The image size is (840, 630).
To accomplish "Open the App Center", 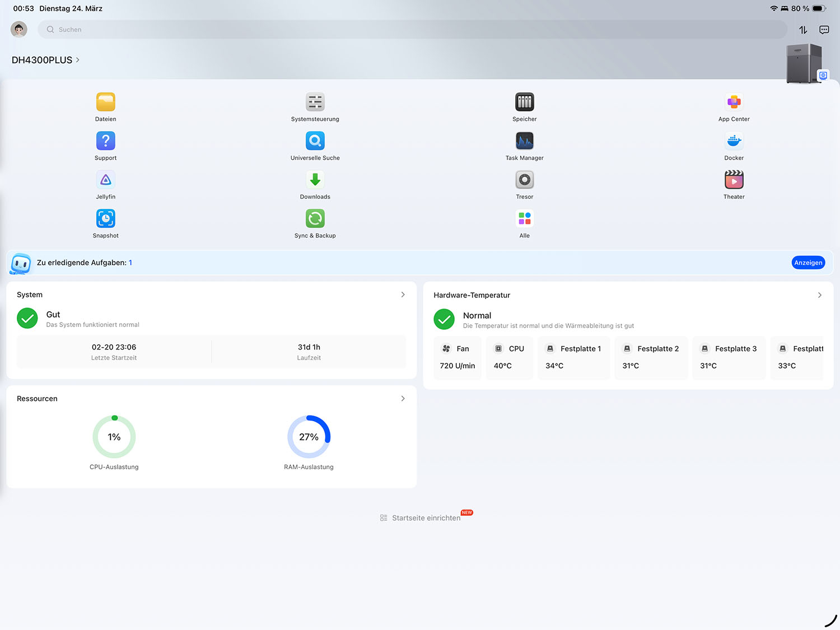I will point(734,102).
